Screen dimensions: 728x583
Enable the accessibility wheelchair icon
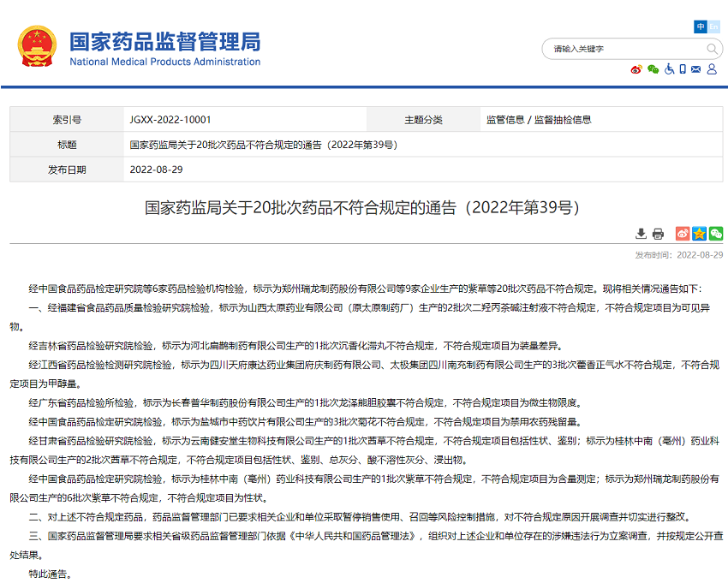(668, 69)
